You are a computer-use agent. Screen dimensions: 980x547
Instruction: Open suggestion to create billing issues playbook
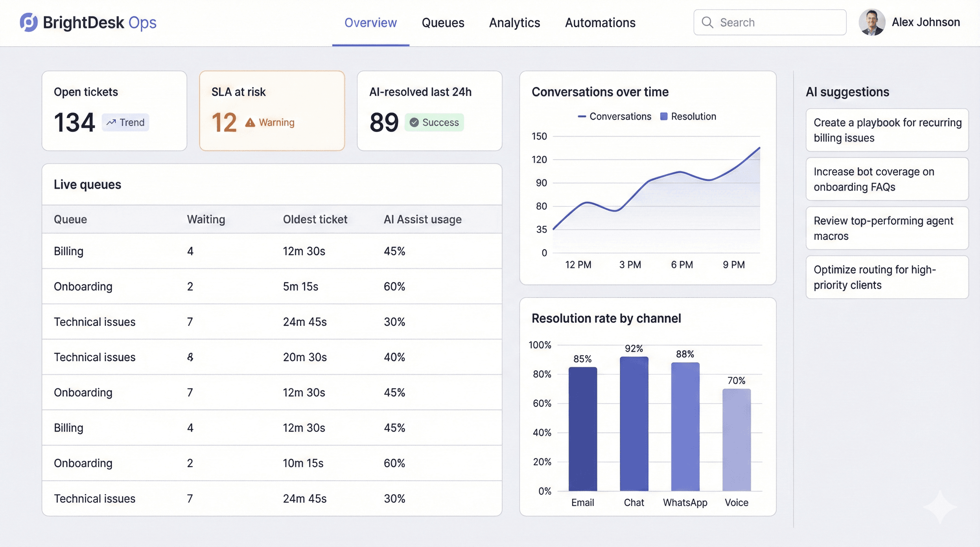click(x=887, y=130)
